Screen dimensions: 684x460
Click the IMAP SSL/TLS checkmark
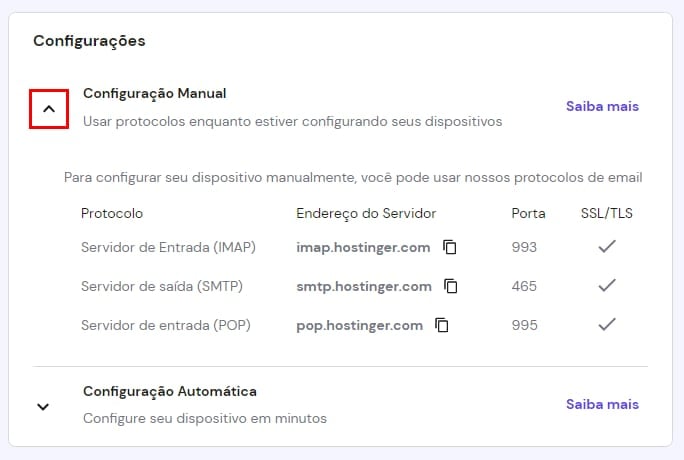coord(606,247)
